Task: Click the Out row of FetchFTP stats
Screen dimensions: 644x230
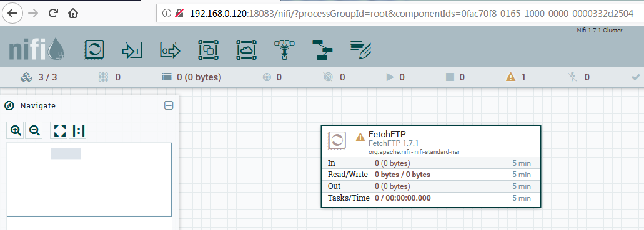Action: click(430, 186)
